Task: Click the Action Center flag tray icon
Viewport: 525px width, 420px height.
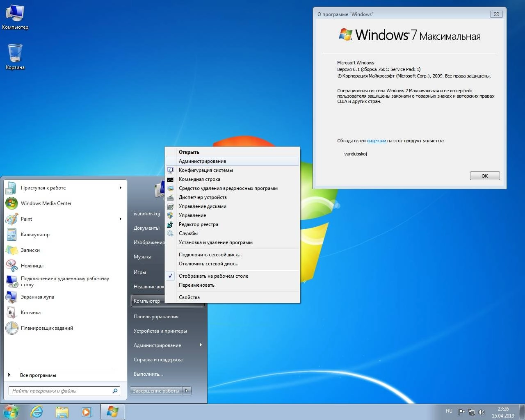Action: point(461,412)
